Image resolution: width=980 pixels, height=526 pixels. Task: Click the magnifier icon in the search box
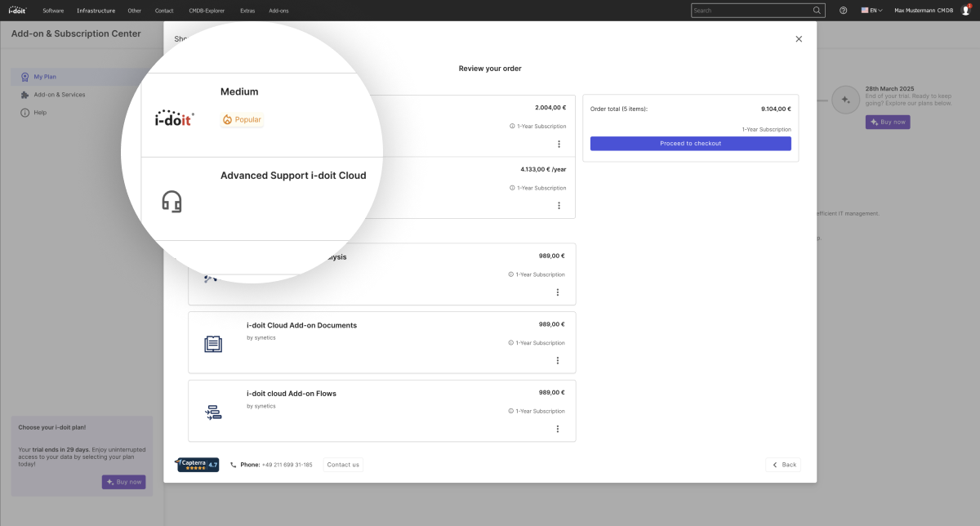(x=817, y=11)
